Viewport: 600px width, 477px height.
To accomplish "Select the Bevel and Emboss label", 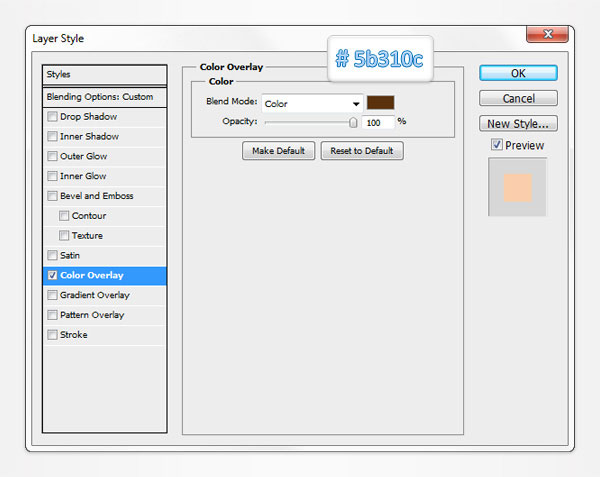I will [96, 196].
